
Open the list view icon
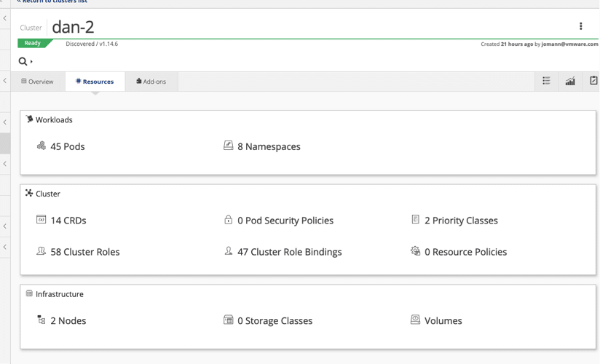[546, 82]
